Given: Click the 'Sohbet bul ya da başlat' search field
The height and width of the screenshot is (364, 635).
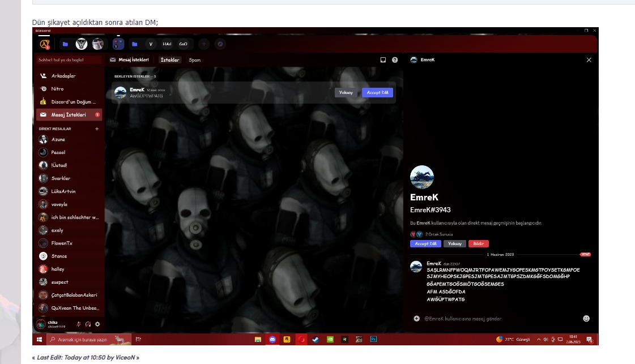Looking at the screenshot, I should pyautogui.click(x=69, y=60).
